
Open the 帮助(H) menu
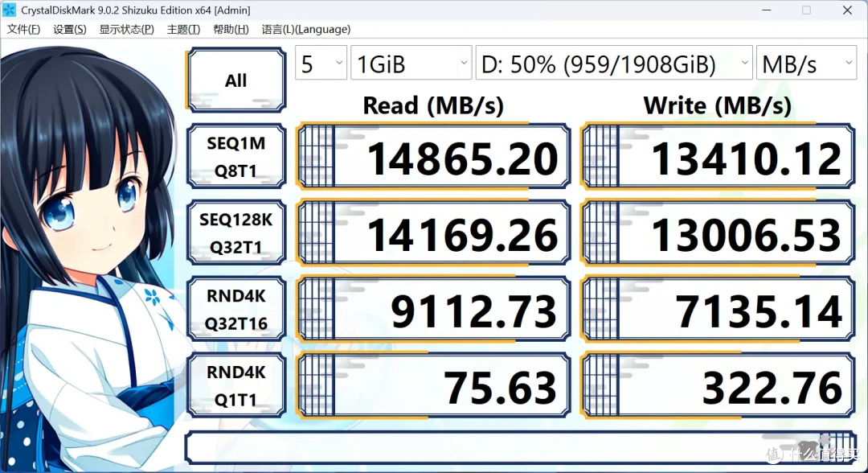coord(231,29)
